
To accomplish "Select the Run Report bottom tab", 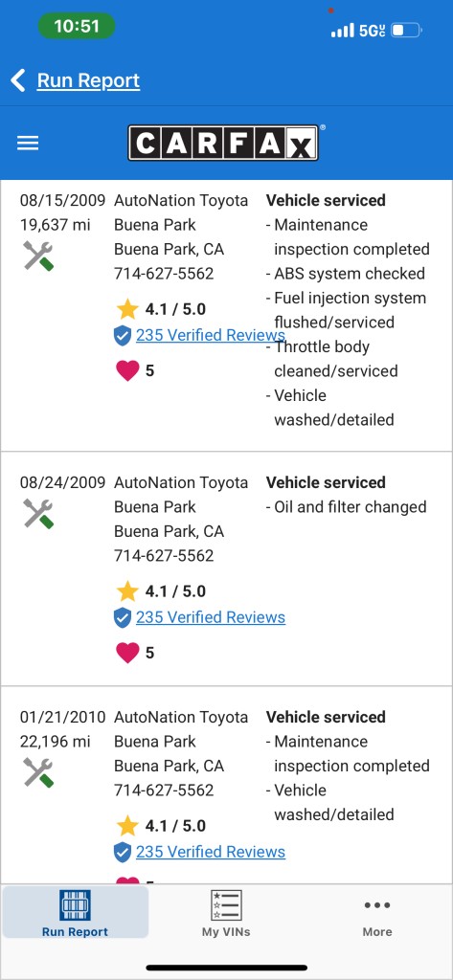I will click(x=75, y=912).
